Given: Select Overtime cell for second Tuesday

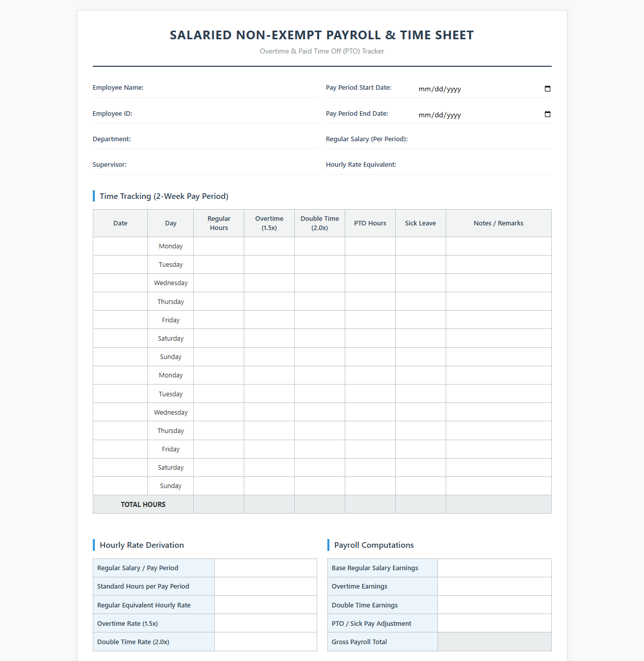Looking at the screenshot, I should click(269, 394).
